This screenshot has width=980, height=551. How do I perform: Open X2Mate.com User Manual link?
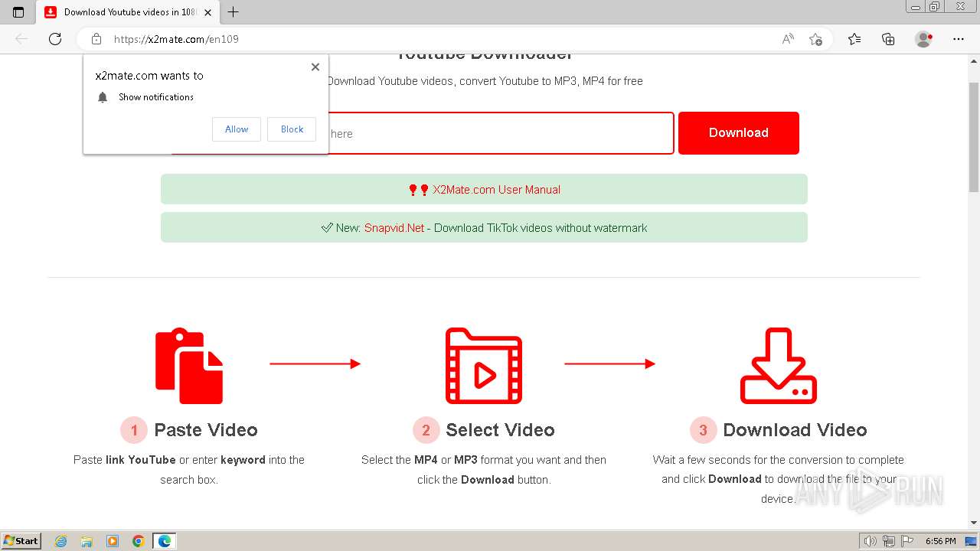click(x=496, y=190)
